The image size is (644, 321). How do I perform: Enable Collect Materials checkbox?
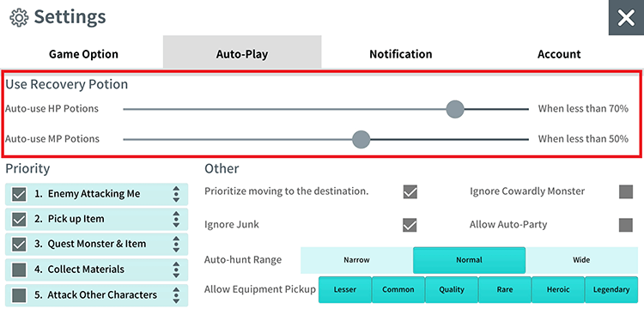[x=19, y=270]
